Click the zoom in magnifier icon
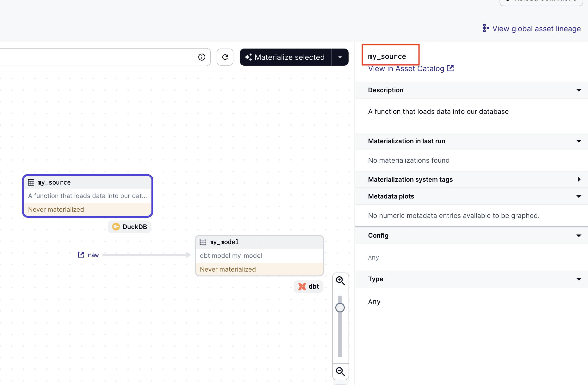 pyautogui.click(x=340, y=280)
